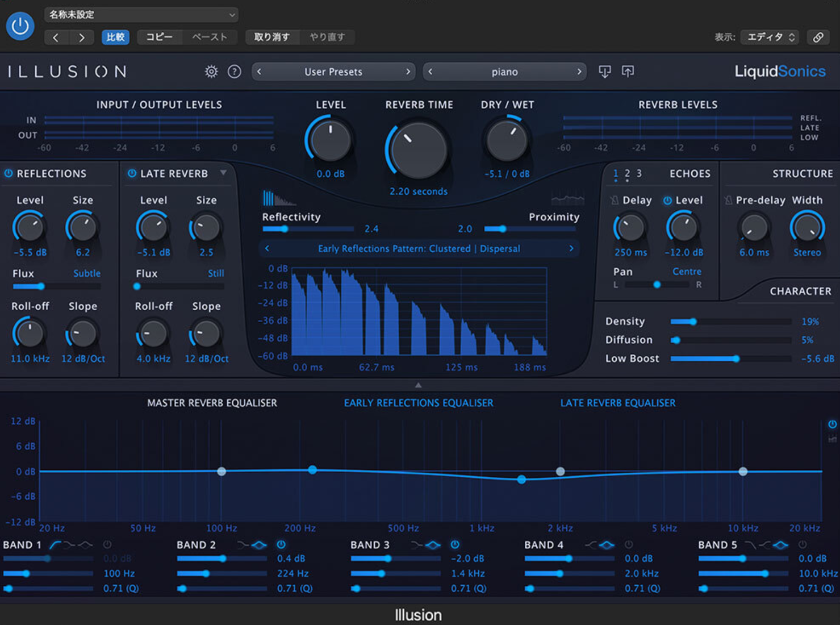Click next arrow on piano preset selector
The height and width of the screenshot is (625, 840).
click(579, 72)
